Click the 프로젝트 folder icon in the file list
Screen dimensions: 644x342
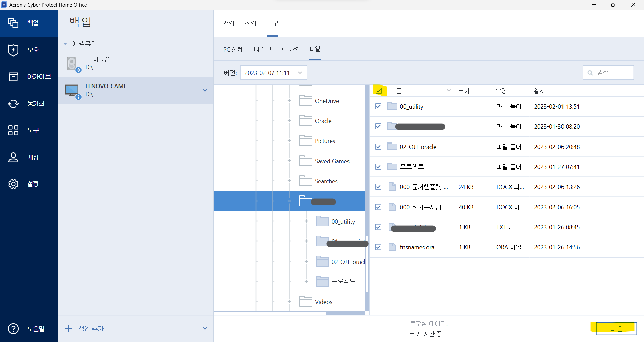pyautogui.click(x=392, y=167)
